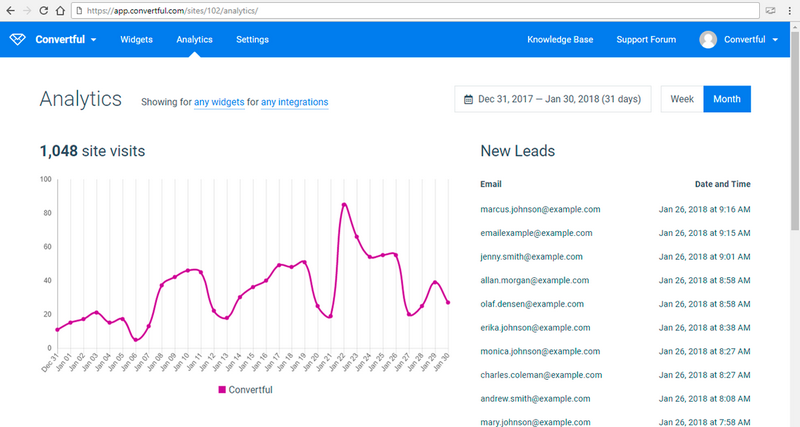Click the any integrations filter link
Screen dimensions: 800x427
(294, 102)
